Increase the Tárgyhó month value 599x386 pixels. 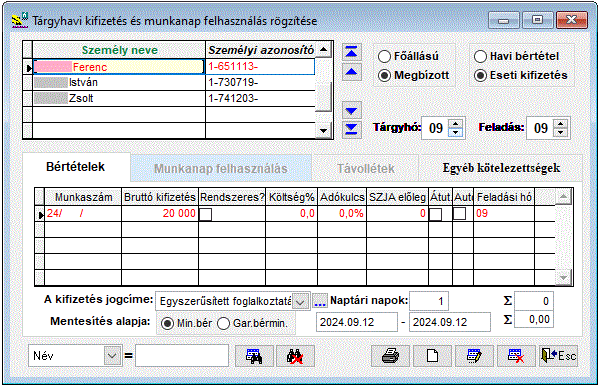[455, 123]
